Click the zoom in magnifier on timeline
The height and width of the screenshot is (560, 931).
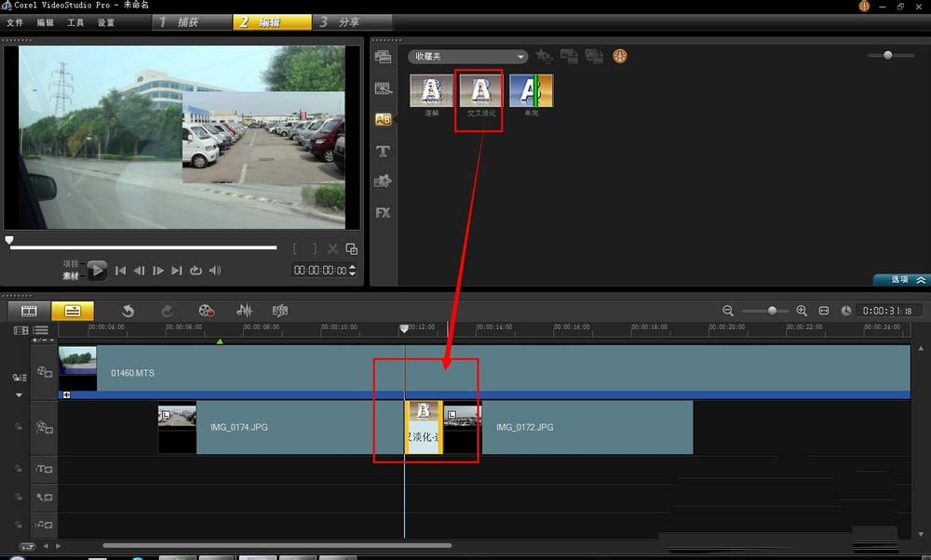click(x=801, y=311)
